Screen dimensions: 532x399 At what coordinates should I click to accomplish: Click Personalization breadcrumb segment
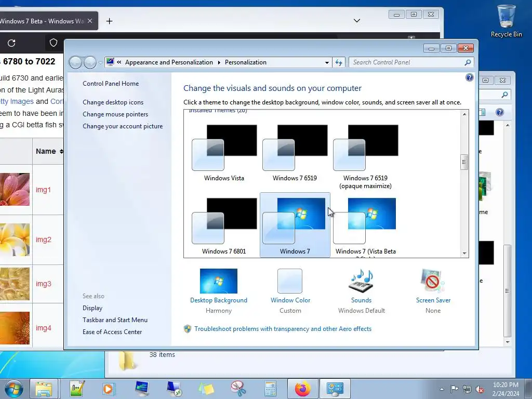coord(246,62)
